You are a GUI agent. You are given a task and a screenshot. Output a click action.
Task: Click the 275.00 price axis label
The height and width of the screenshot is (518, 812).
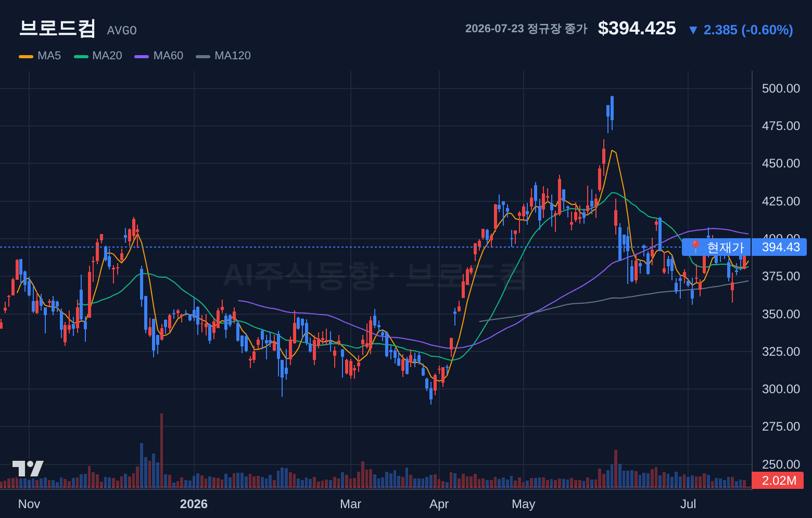coord(781,426)
